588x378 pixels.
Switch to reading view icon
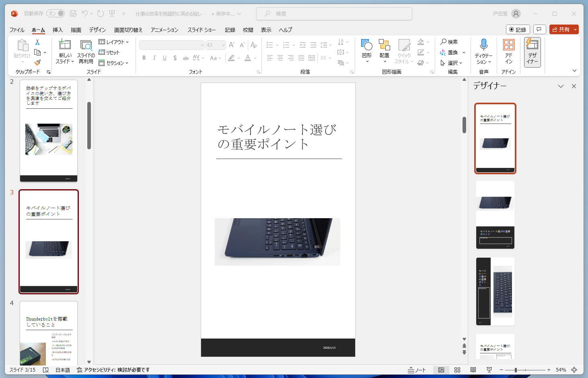pyautogui.click(x=473, y=370)
